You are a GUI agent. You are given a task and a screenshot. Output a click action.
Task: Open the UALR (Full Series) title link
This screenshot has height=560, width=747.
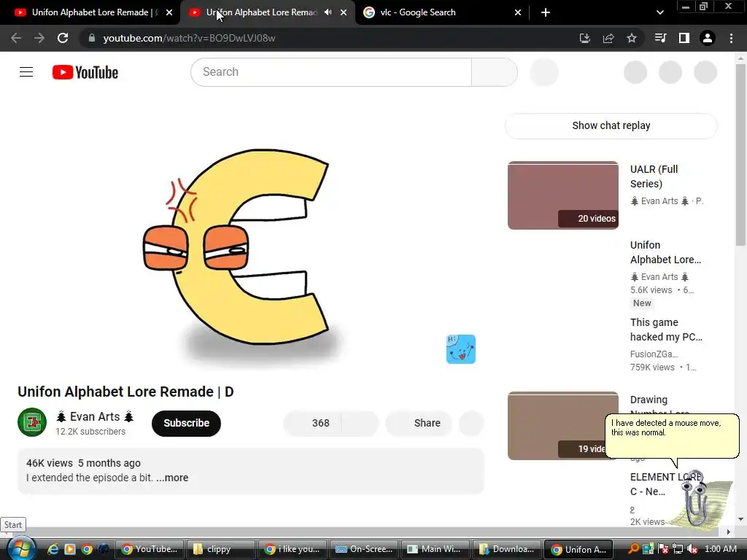[x=654, y=176]
